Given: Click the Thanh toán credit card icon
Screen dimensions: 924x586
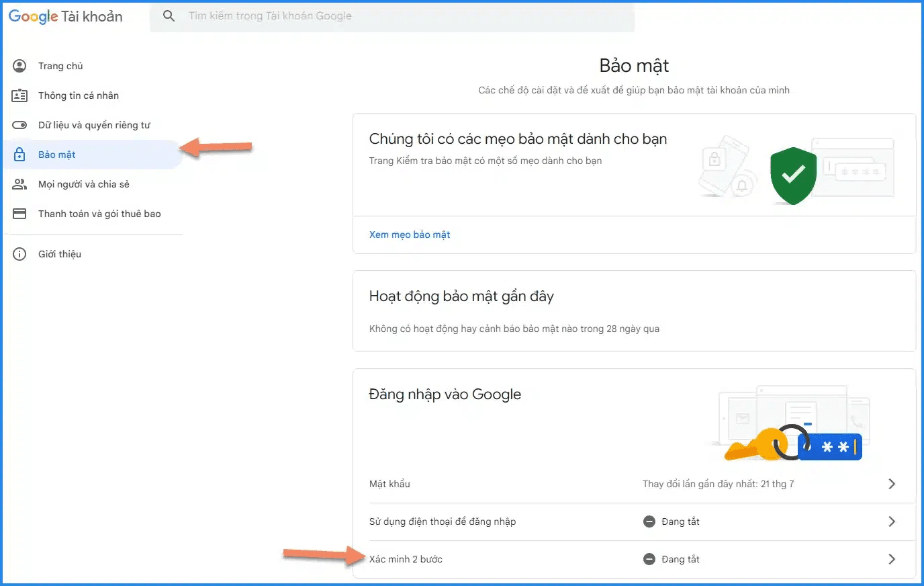Looking at the screenshot, I should [19, 214].
